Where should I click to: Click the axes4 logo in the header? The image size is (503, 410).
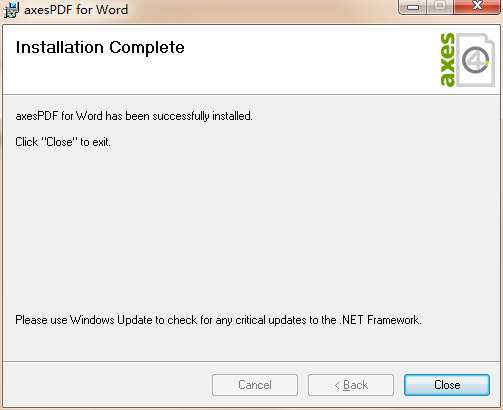click(x=467, y=60)
